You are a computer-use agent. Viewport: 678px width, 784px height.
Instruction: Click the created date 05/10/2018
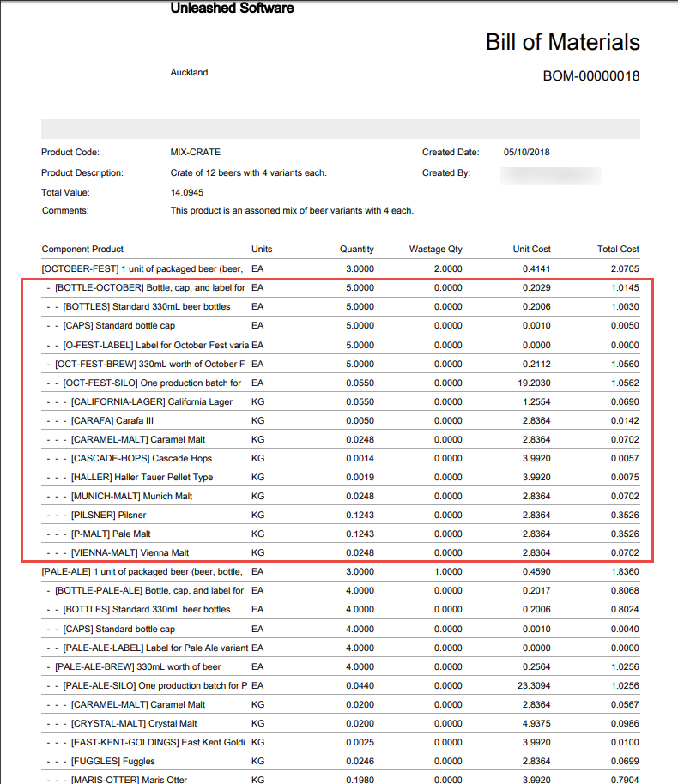(526, 152)
